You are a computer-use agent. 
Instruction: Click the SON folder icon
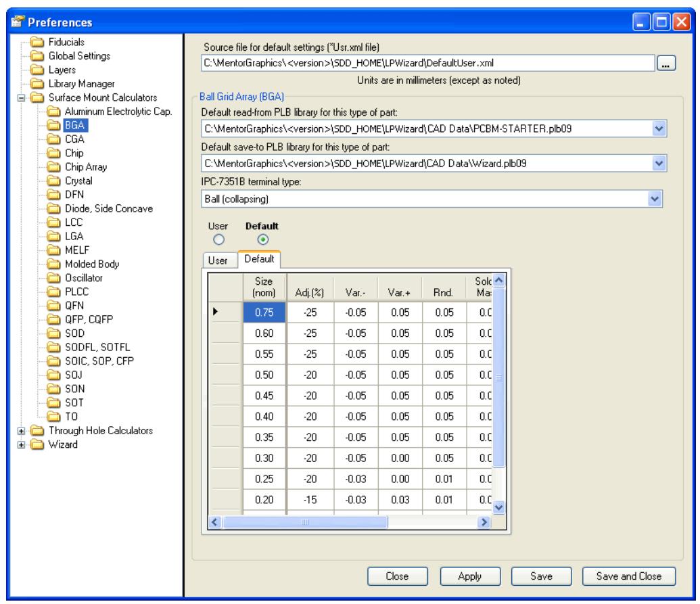coord(53,389)
